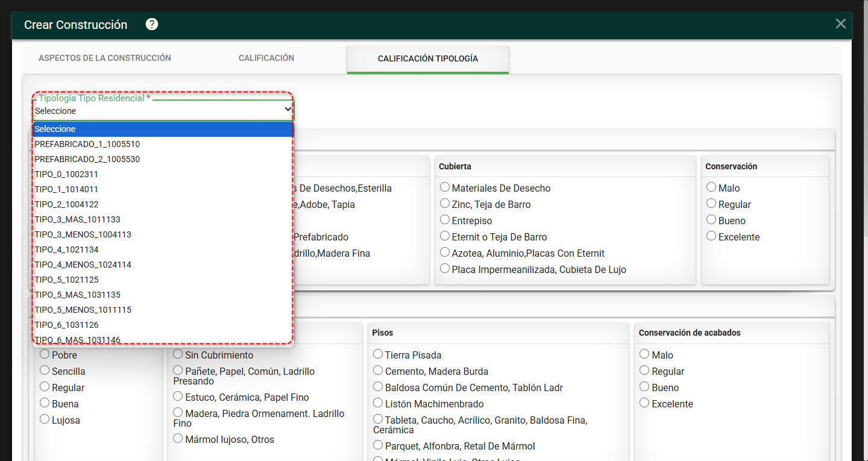The image size is (868, 461).
Task: Select Madera, Piedra Ormenament. Ladrillo Fino
Action: [x=178, y=413]
